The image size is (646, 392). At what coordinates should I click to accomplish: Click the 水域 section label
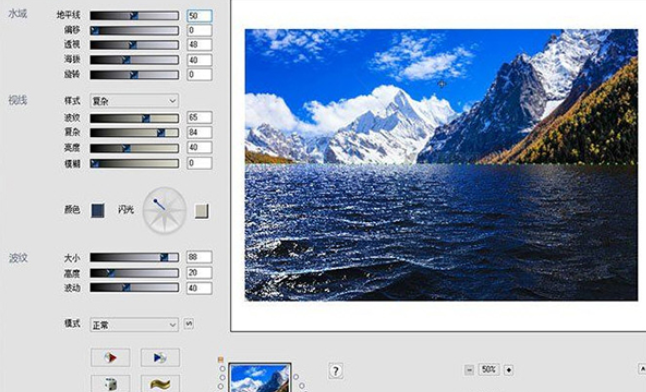click(x=18, y=14)
